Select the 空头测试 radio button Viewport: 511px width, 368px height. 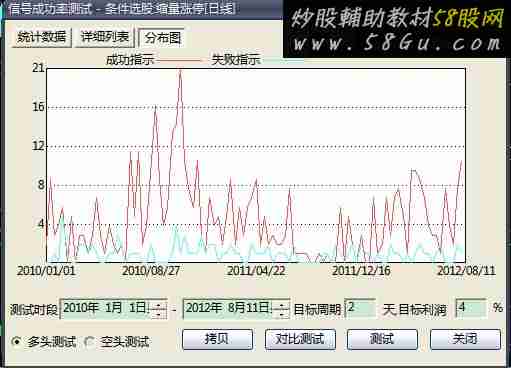(89, 341)
